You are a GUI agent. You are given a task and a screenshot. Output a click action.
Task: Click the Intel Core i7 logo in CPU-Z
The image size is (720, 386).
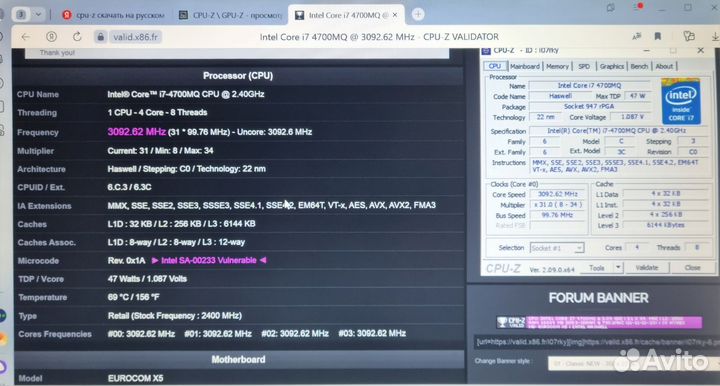681,101
